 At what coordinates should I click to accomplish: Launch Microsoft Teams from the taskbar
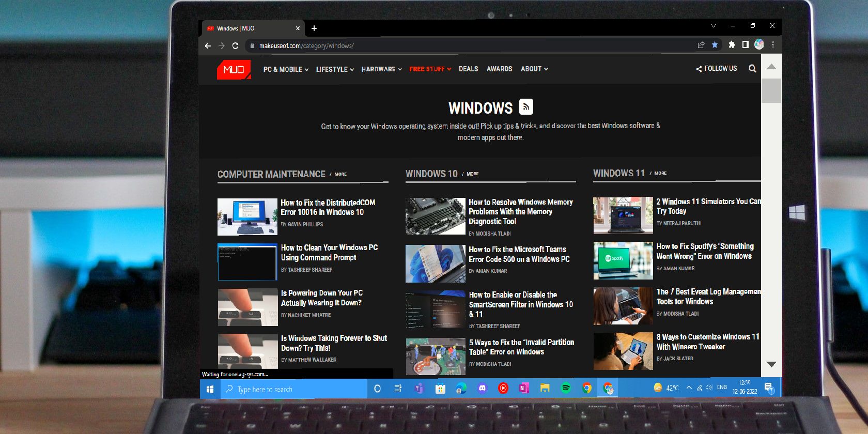point(419,389)
